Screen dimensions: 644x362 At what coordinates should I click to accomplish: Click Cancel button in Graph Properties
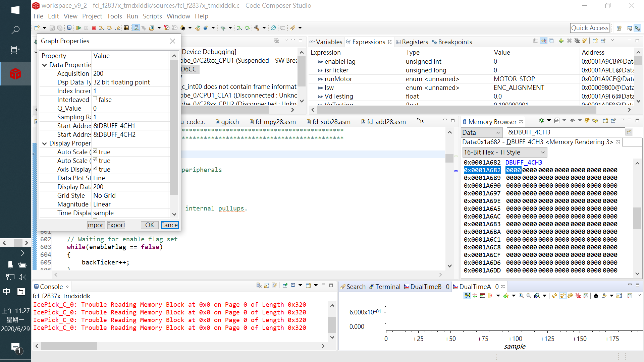point(169,225)
